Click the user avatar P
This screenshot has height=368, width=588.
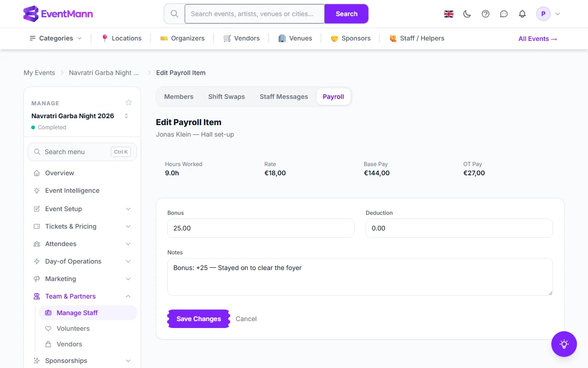pyautogui.click(x=543, y=14)
